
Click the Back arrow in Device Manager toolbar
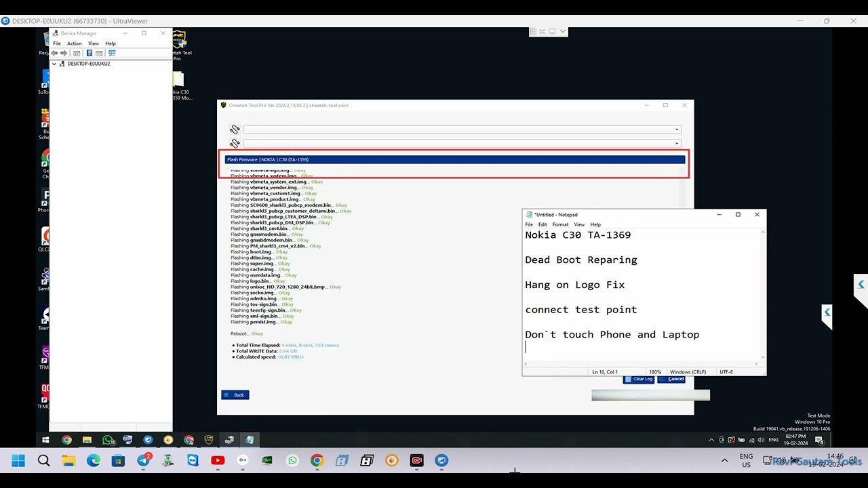(x=54, y=53)
